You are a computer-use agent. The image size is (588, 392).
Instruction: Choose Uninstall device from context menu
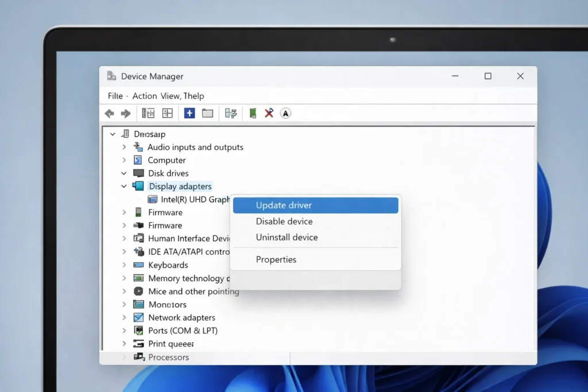point(287,238)
